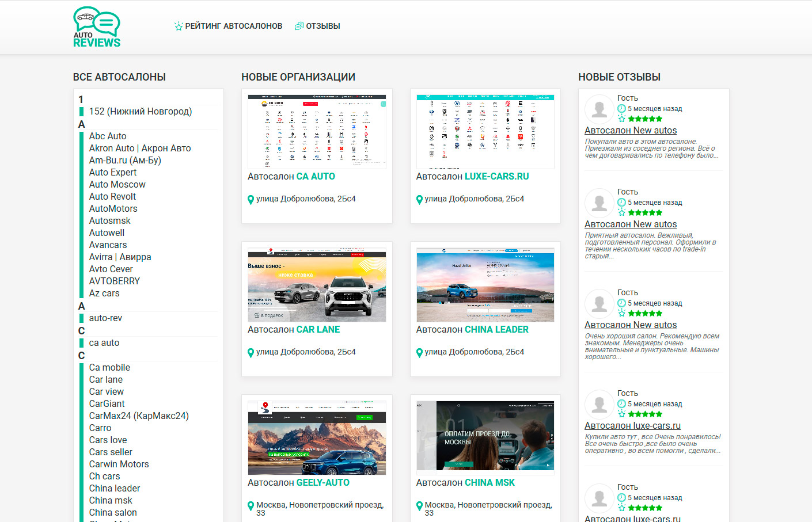Click location pin under GEELY-AUTO card
Screen dimensions: 812x522
[251, 506]
